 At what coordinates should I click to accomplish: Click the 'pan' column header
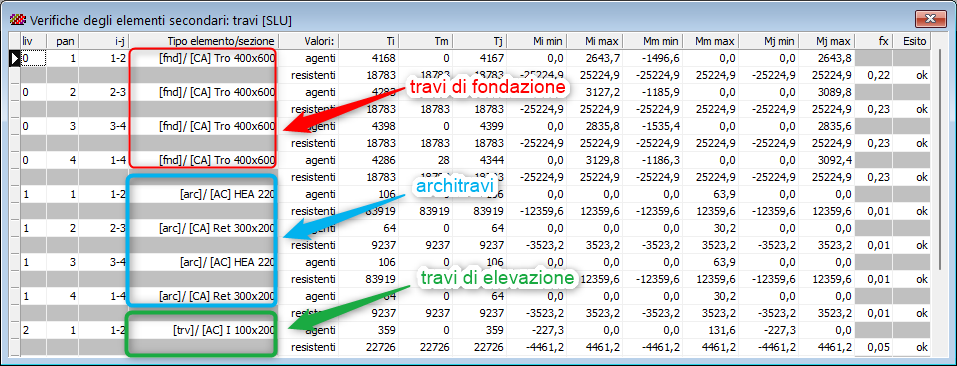coord(63,41)
